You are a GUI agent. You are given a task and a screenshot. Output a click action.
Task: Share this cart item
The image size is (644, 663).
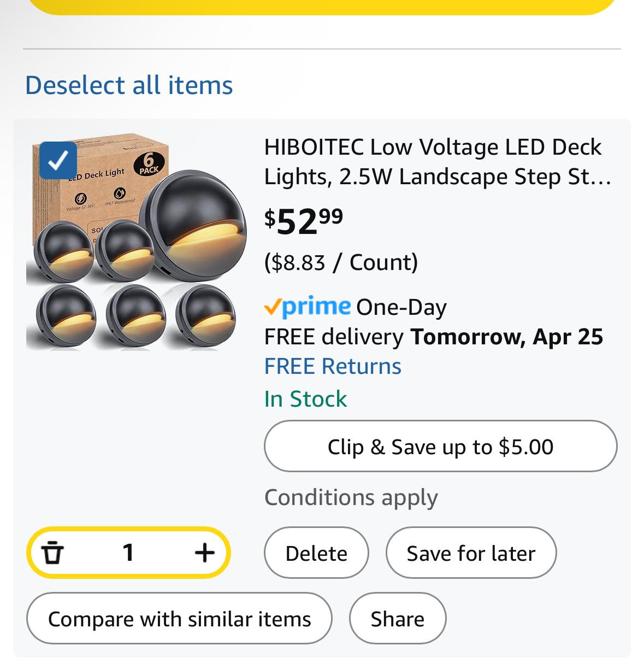click(397, 619)
